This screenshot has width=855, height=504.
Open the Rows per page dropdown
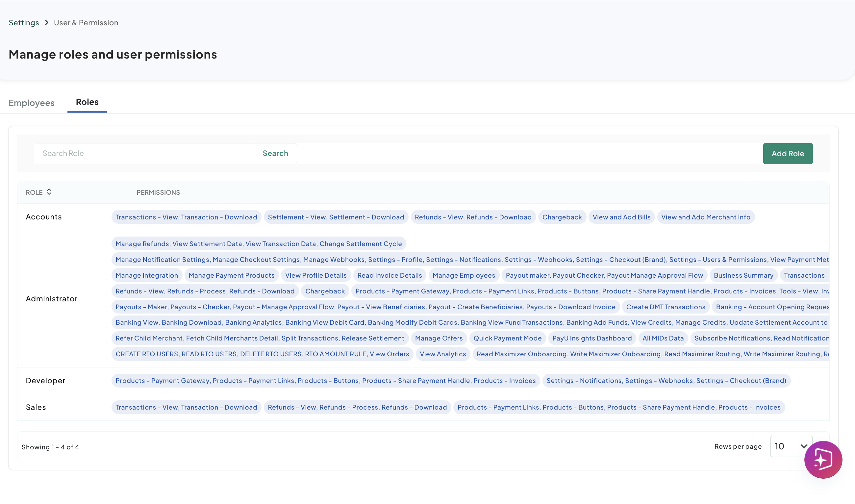[x=791, y=446]
